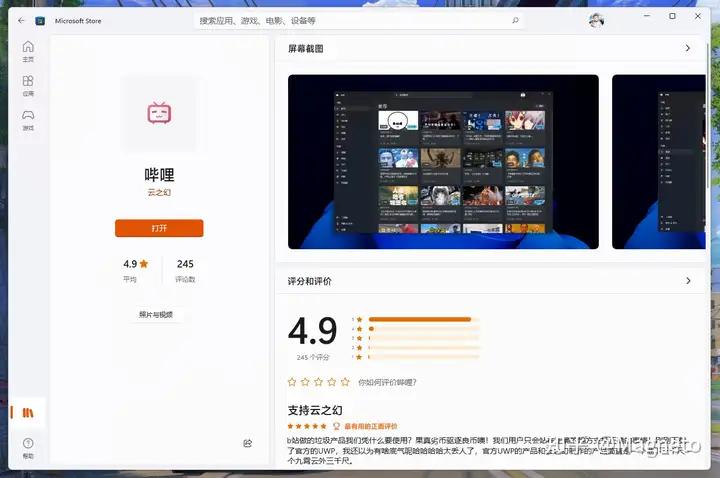Click the search magnifier icon
Image resolution: width=720 pixels, height=478 pixels.
pos(515,19)
